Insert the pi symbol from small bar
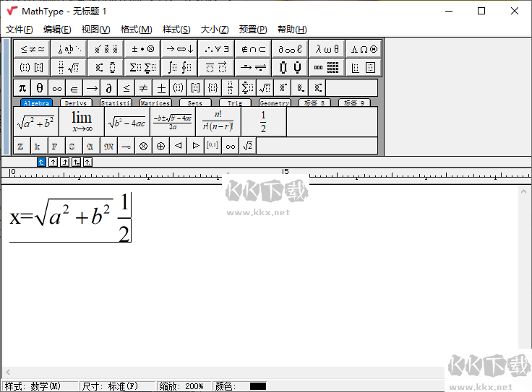Image resolution: width=532 pixels, height=392 pixels. pos(22,88)
